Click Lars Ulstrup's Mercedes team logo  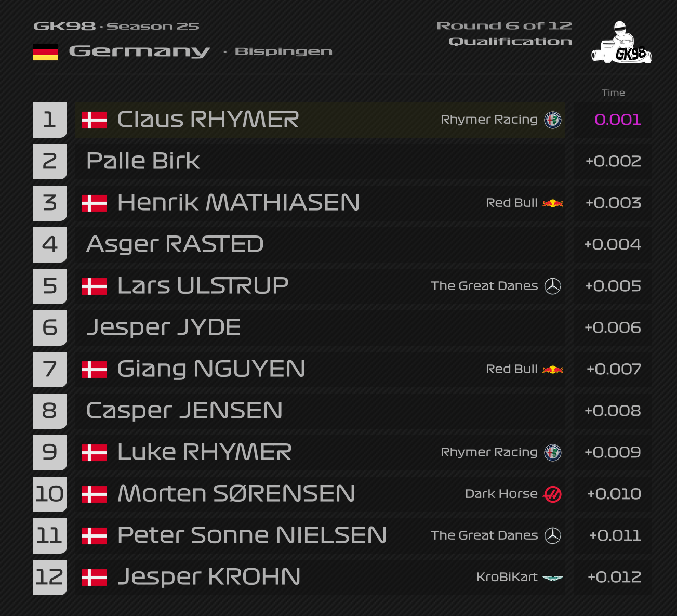point(552,286)
